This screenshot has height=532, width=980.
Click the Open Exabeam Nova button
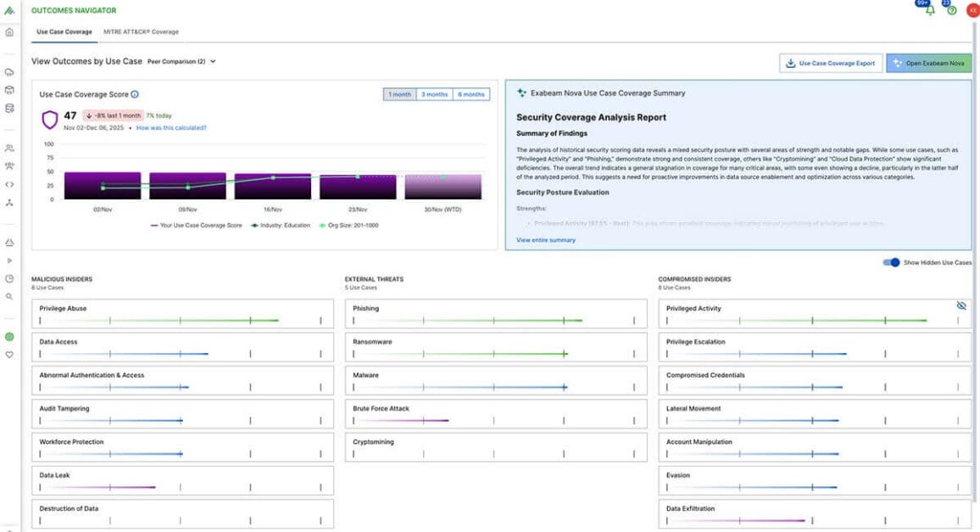929,64
